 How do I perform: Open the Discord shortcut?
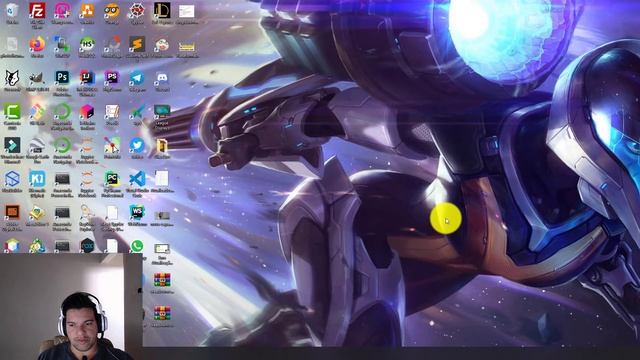[162, 78]
